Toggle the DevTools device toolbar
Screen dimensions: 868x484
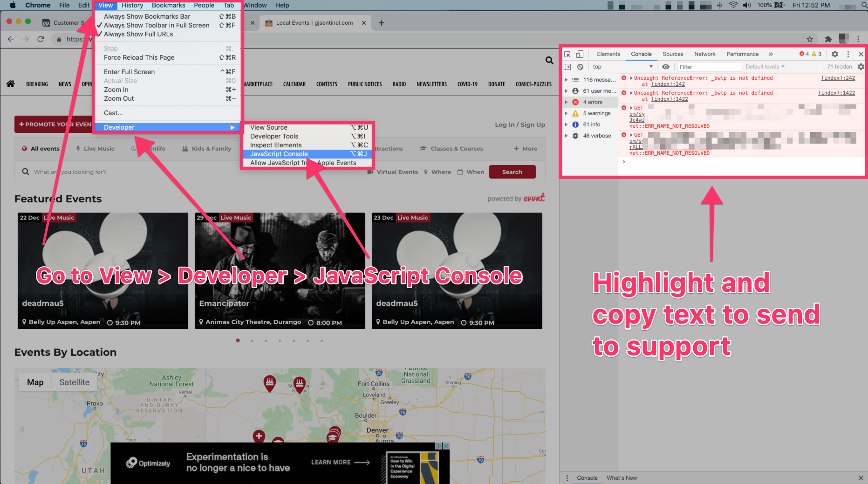[x=580, y=54]
